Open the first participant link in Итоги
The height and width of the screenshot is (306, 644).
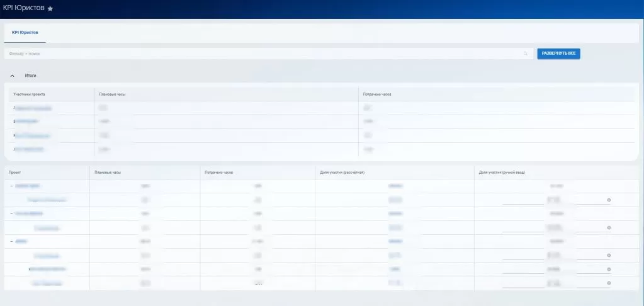click(x=33, y=108)
